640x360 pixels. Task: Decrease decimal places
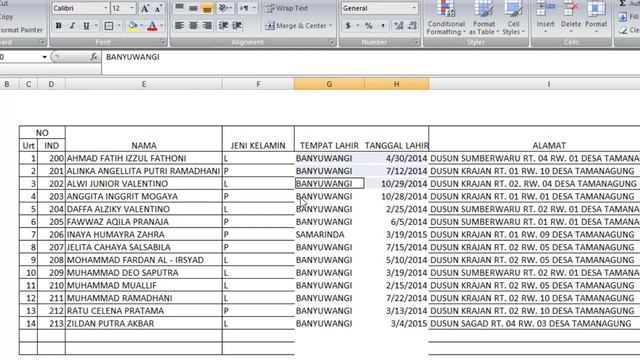tap(412, 26)
